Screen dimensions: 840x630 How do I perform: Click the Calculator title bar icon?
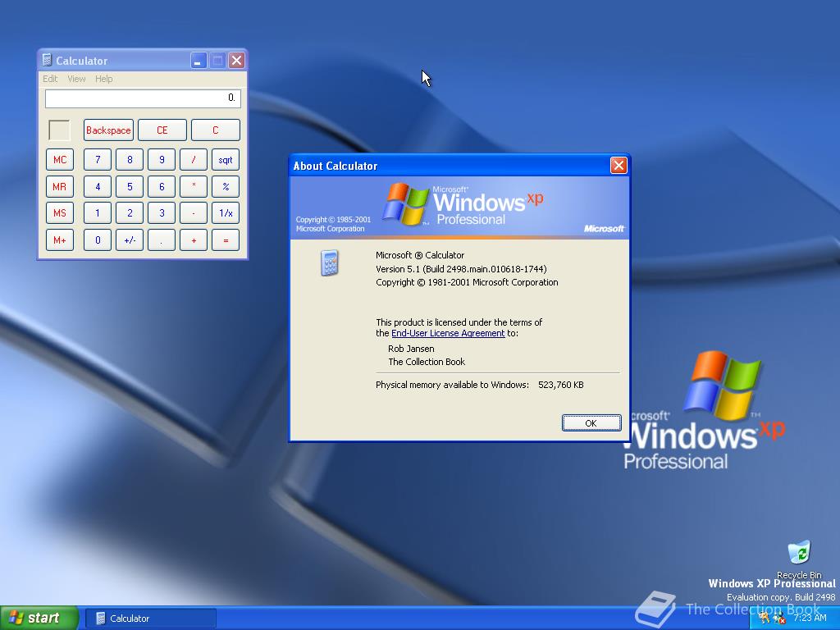tap(47, 60)
